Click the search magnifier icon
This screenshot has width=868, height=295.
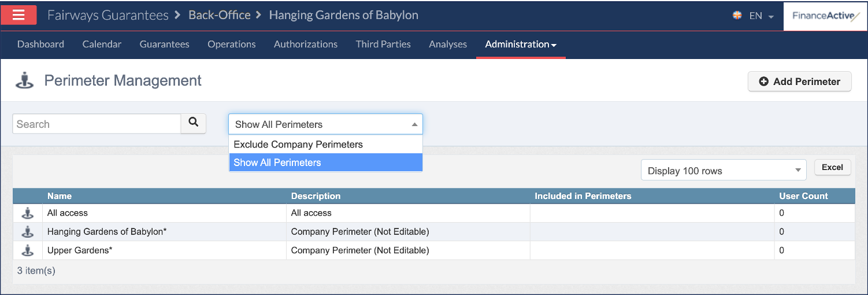(x=194, y=123)
